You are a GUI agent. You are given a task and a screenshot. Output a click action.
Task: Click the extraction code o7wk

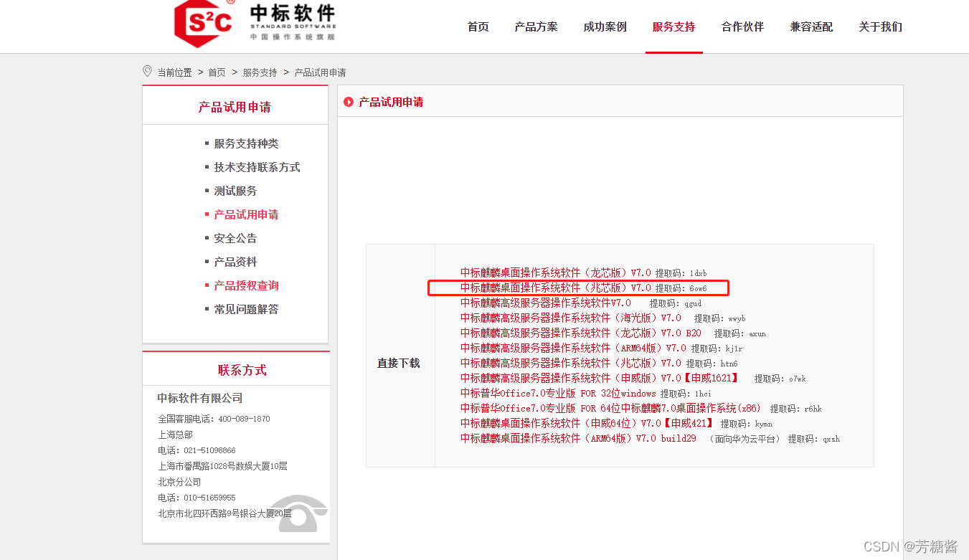coord(797,379)
